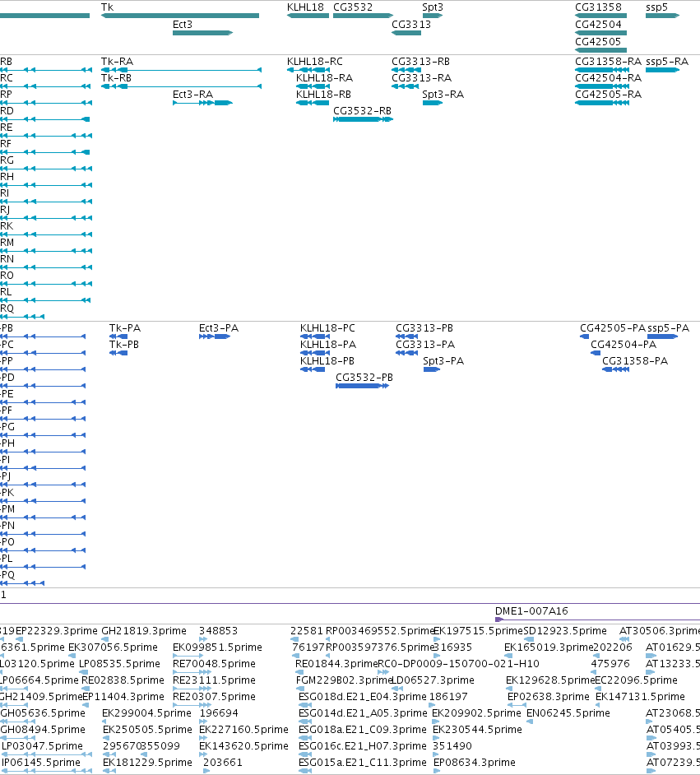
Task: Click the Spt3 gene label
Action: (x=433, y=7)
